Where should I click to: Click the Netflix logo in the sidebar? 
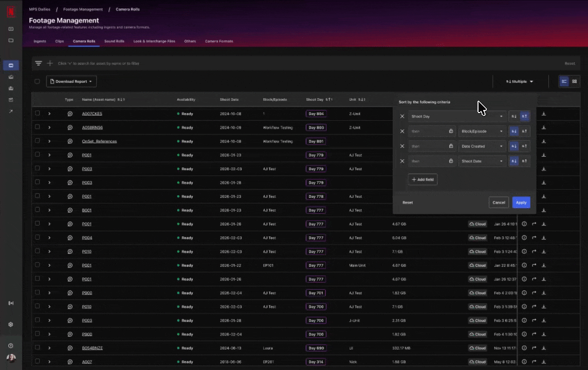pos(10,11)
